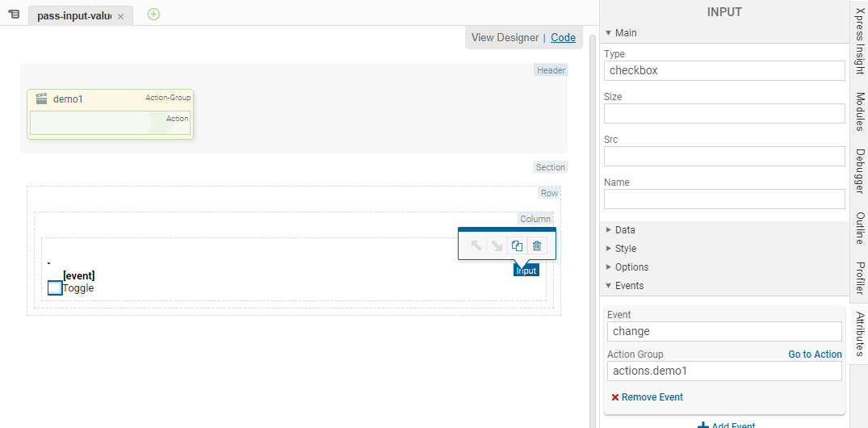Click the demo1 clapperboard icon
Image resolution: width=868 pixels, height=428 pixels.
[41, 99]
